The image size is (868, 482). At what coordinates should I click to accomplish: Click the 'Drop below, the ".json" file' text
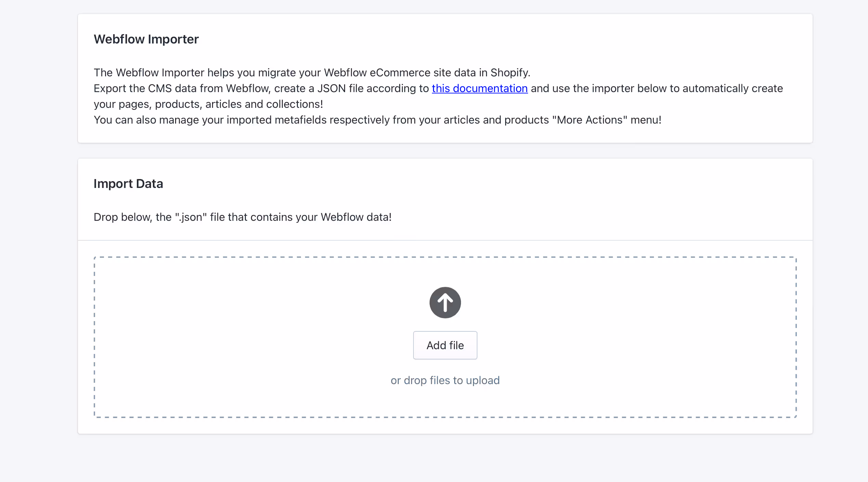[242, 217]
